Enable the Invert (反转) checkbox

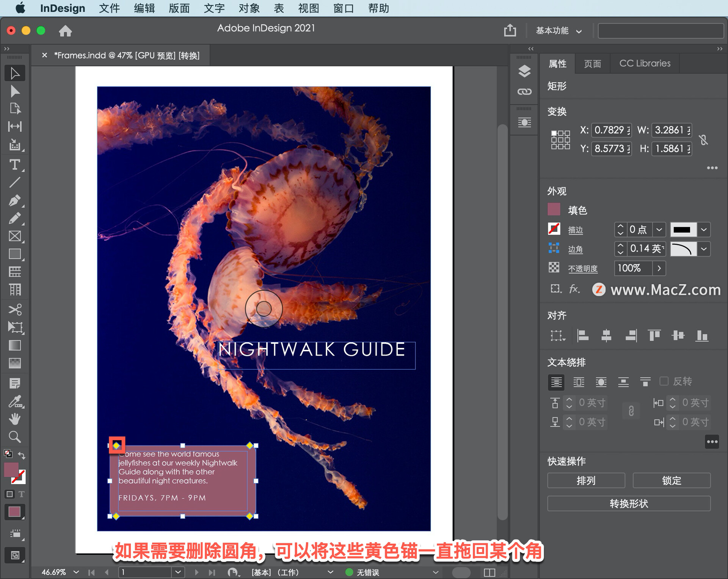(x=664, y=381)
